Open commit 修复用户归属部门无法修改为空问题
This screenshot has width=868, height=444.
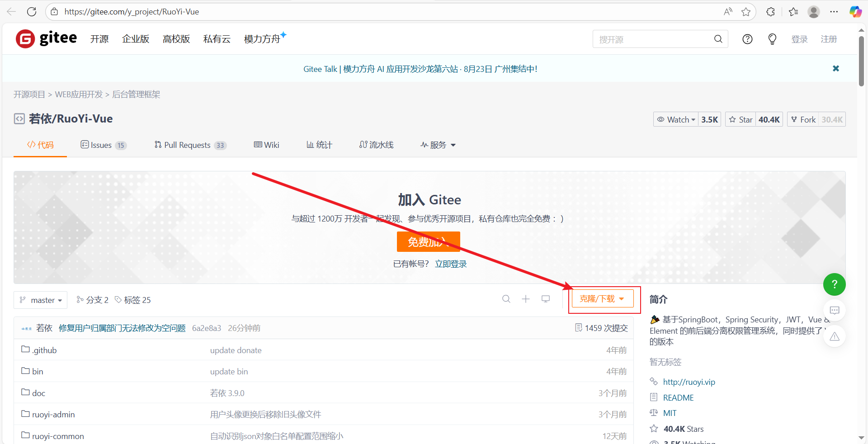pos(122,328)
